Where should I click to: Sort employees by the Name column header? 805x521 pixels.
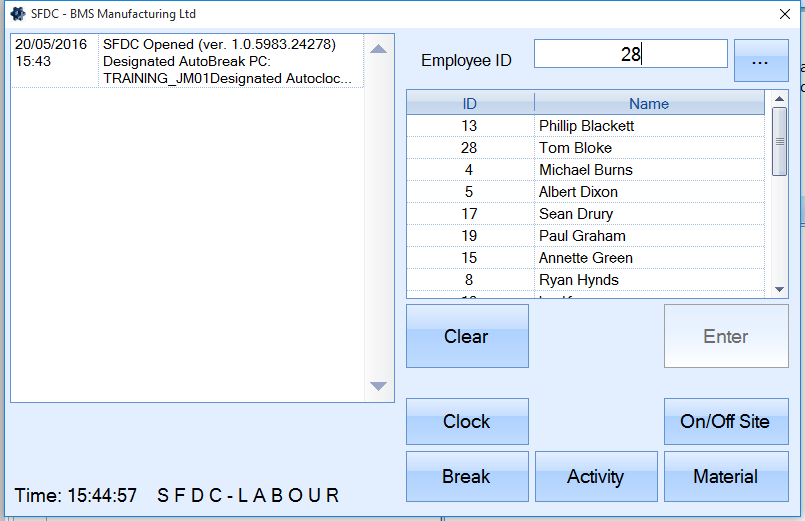click(648, 103)
